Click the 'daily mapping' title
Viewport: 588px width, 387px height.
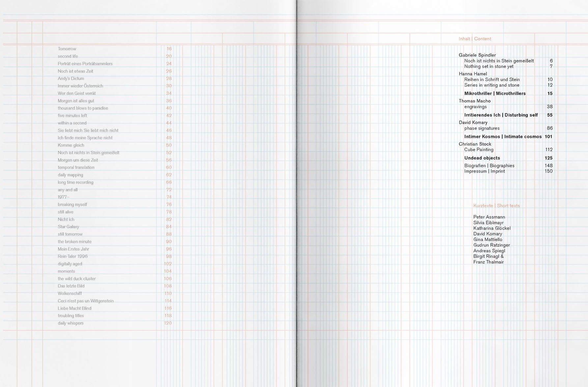click(x=70, y=175)
